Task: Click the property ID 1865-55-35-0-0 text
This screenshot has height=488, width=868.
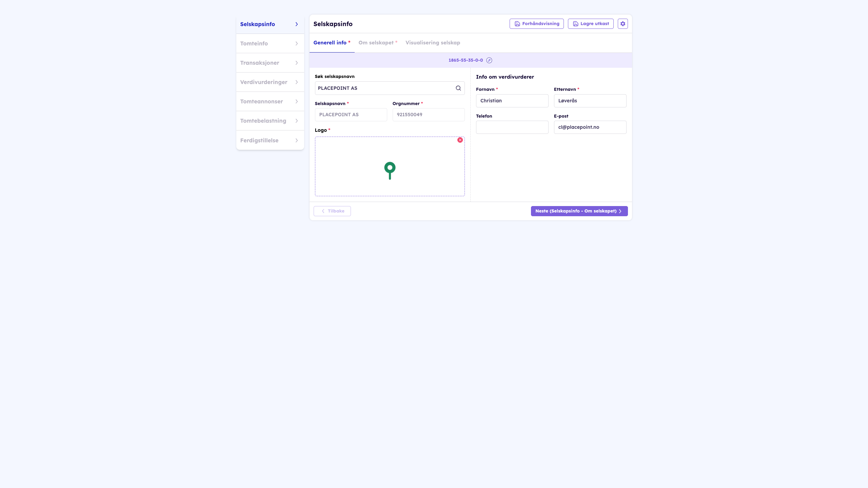Action: [x=466, y=60]
